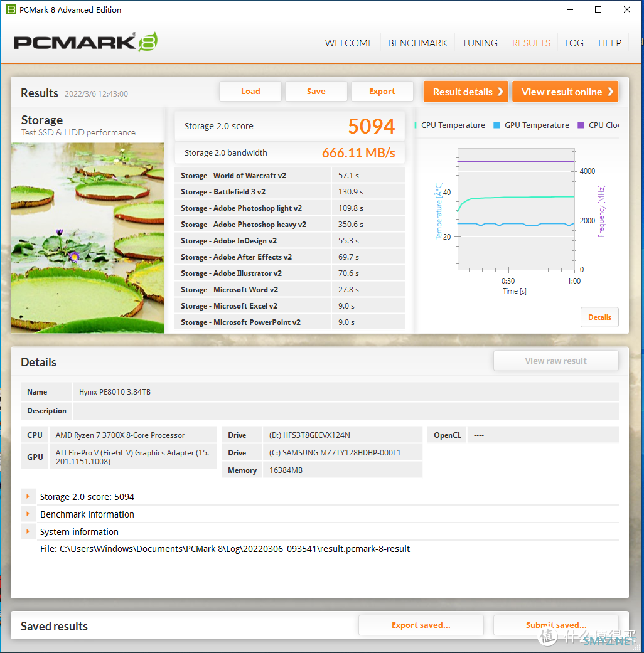644x653 pixels.
Task: Select Storage - Microsoft Word v2 row
Action: (290, 289)
